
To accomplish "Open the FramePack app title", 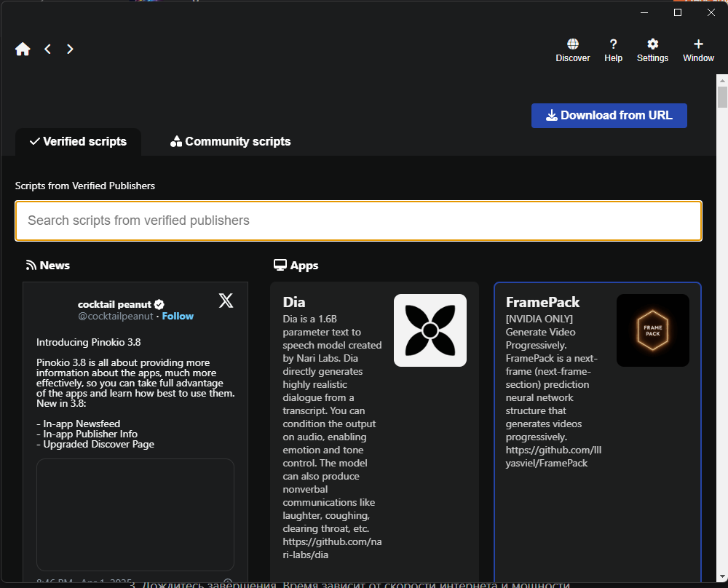I will [542, 302].
